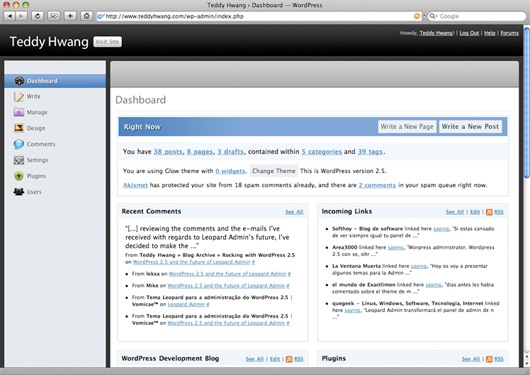Screen dimensions: 530x375
Task: Click RSS icon in WordPress Development Blog header
Action: point(289,359)
